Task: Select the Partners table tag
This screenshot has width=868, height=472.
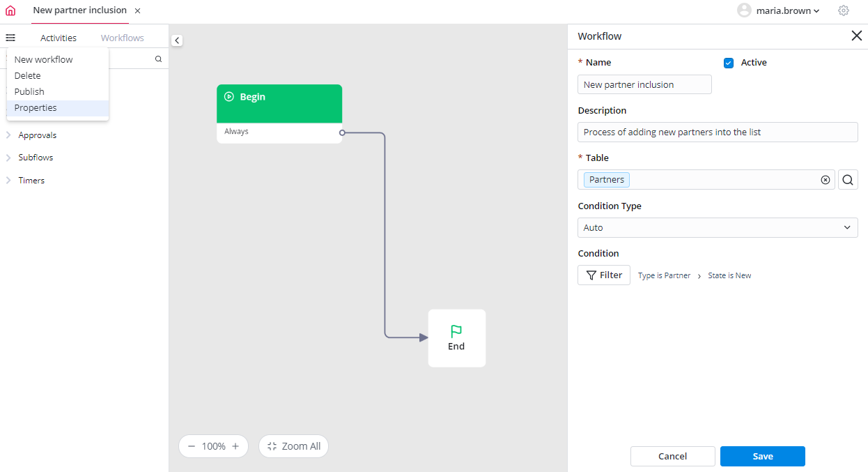Action: [x=607, y=179]
